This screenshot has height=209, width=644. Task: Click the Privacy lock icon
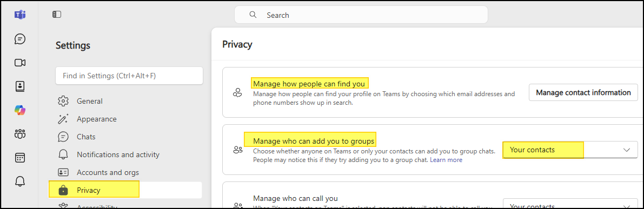pos(63,190)
